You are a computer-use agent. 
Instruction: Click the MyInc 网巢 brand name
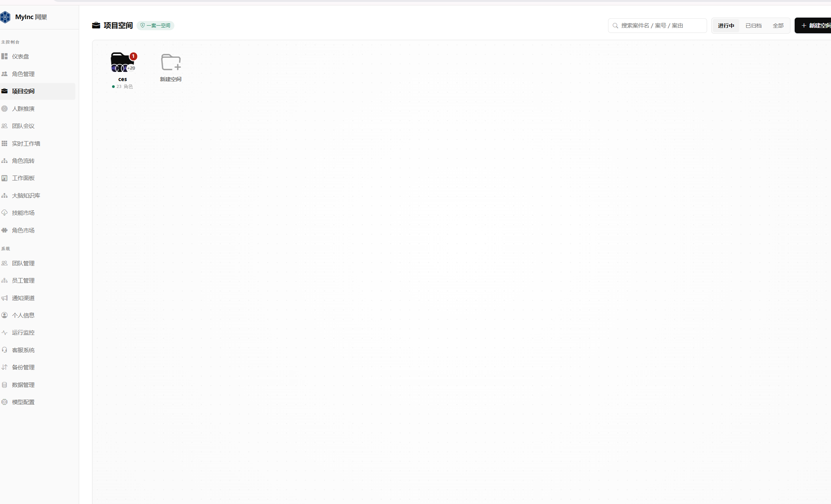(x=31, y=17)
